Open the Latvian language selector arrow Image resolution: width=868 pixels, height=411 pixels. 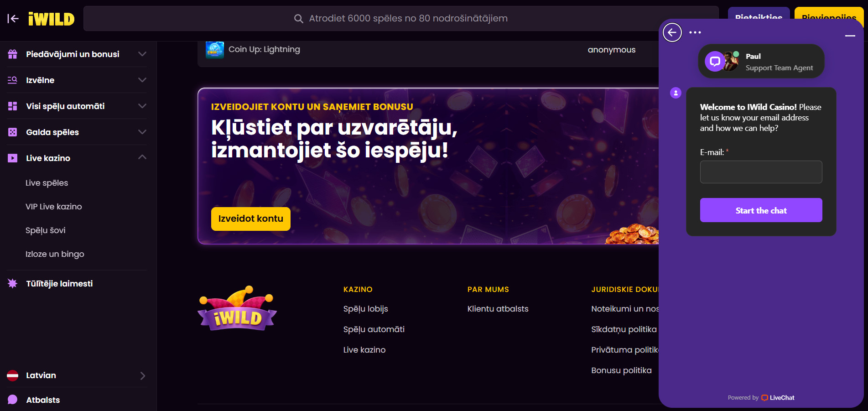coord(143,376)
